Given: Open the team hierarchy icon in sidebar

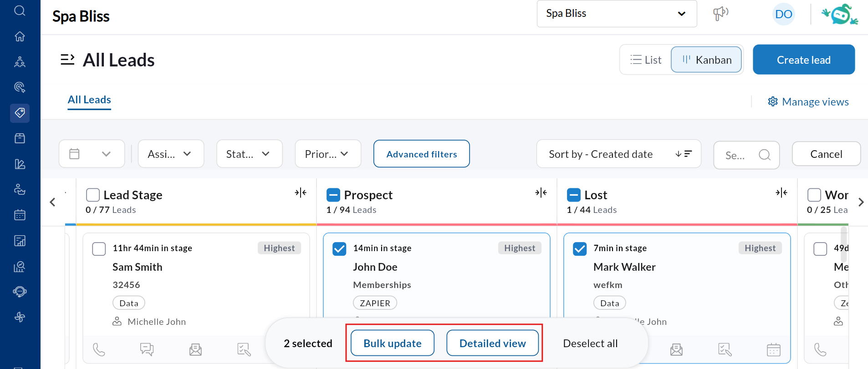Looking at the screenshot, I should pos(20,62).
